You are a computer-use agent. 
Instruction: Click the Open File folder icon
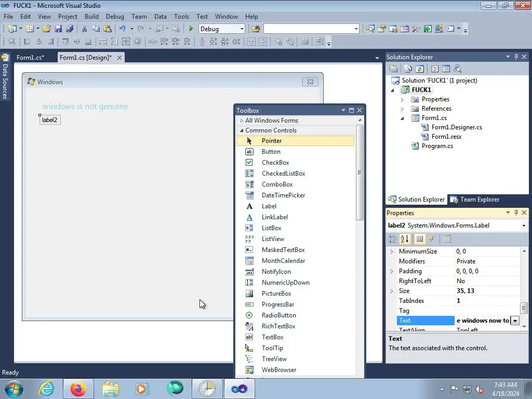[47, 29]
